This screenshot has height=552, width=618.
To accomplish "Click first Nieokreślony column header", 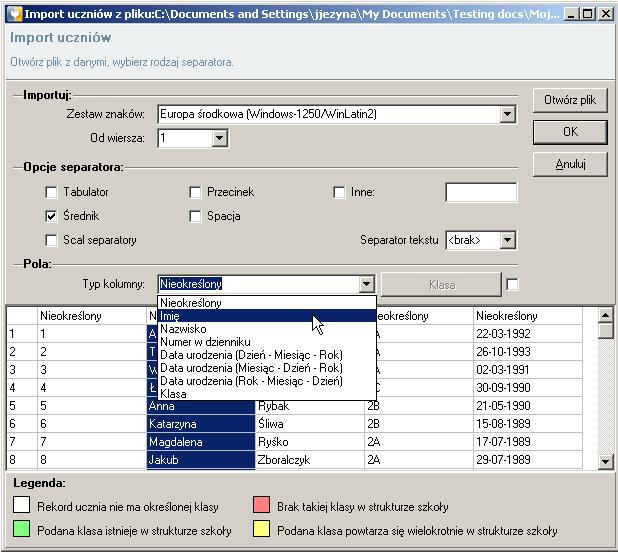I will pos(91,316).
